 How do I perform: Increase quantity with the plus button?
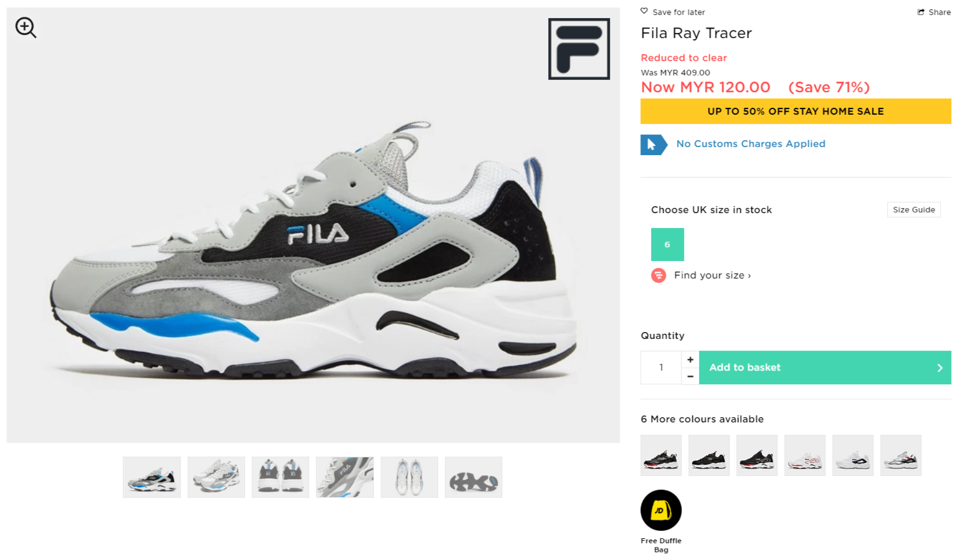690,359
